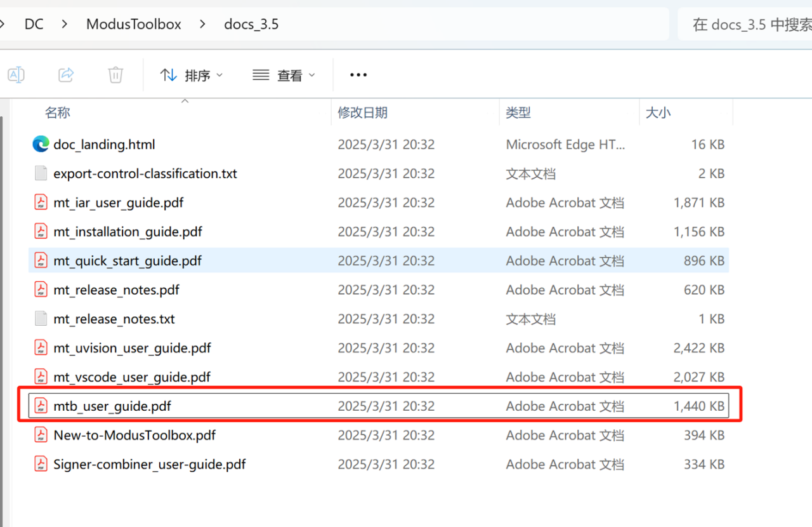Select the highlighted mt_quick_start_guide.pdf file
This screenshot has height=527, width=812.
[128, 260]
